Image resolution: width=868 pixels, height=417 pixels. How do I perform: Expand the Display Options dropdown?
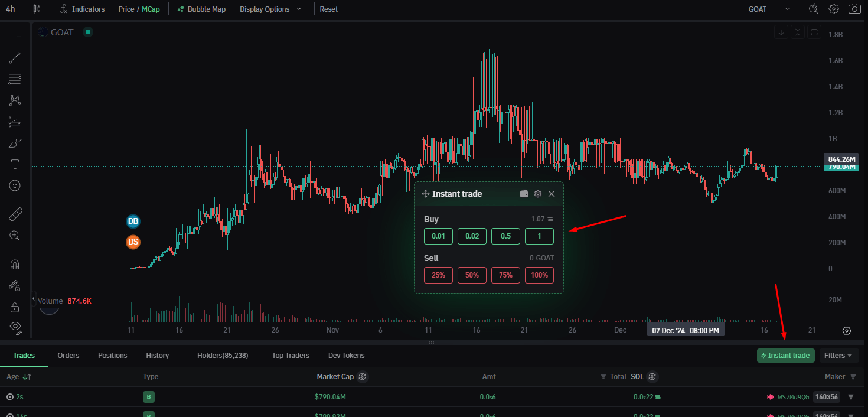[x=270, y=9]
